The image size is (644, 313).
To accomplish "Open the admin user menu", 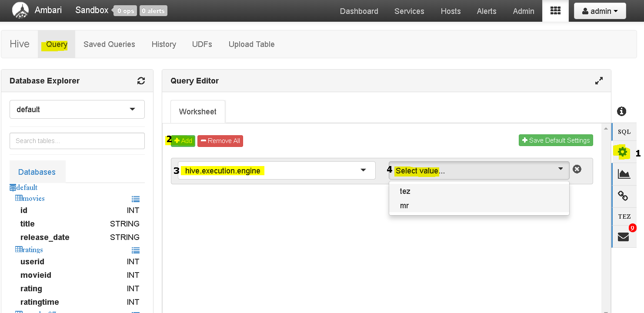I will click(x=600, y=11).
